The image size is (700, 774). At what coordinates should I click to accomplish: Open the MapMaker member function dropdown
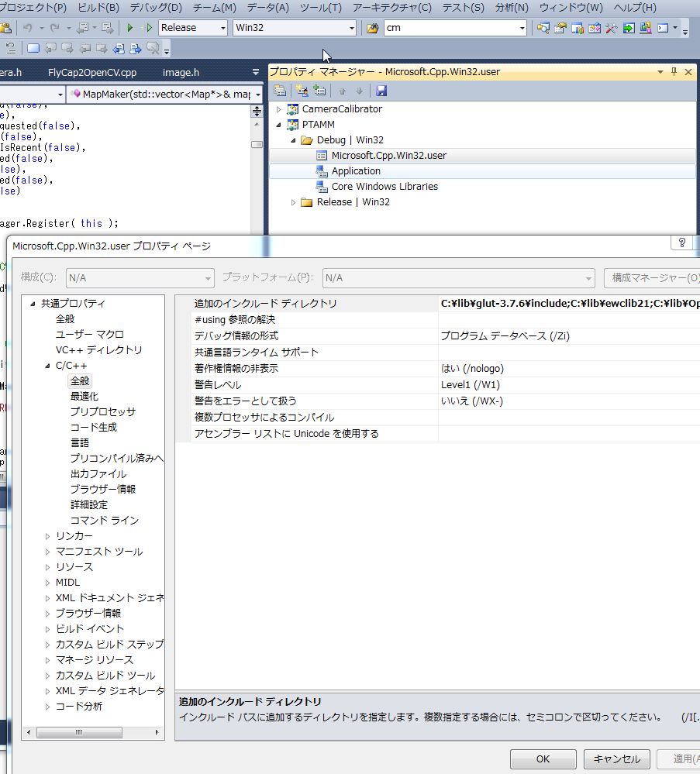[258, 95]
